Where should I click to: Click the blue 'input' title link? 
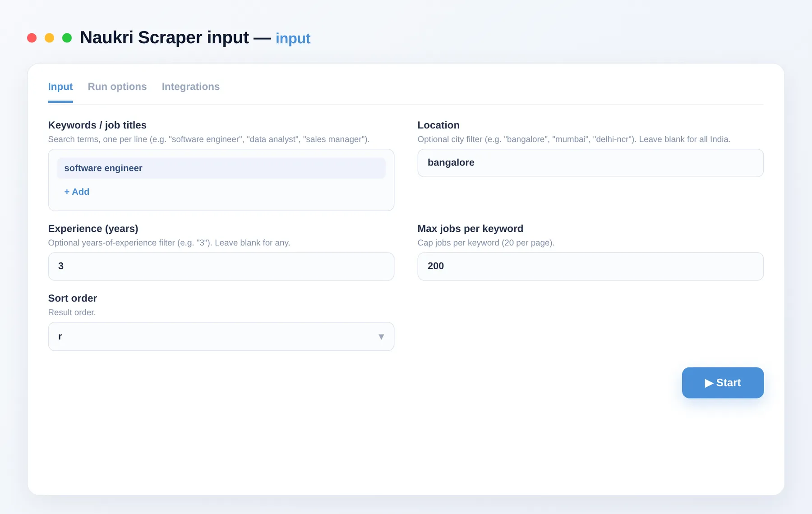coord(293,39)
